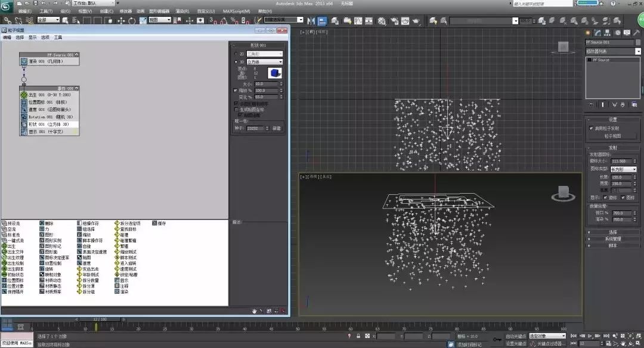The image size is (644, 348).
Task: Open 编辑 menu in Particle View
Action: [7, 38]
